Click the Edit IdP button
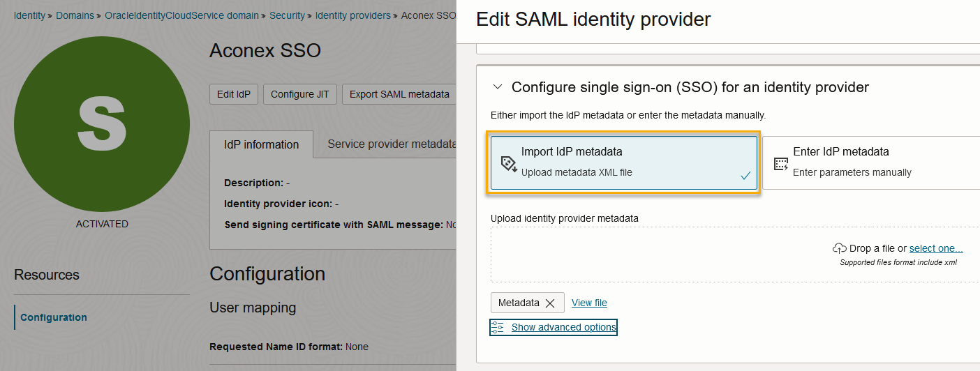Screen dimensions: 980x371 235,94
